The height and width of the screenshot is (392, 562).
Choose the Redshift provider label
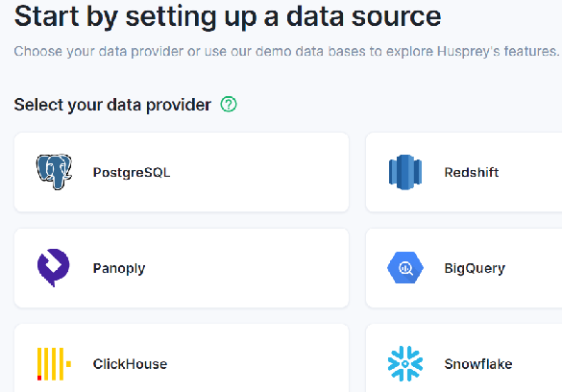pyautogui.click(x=472, y=172)
